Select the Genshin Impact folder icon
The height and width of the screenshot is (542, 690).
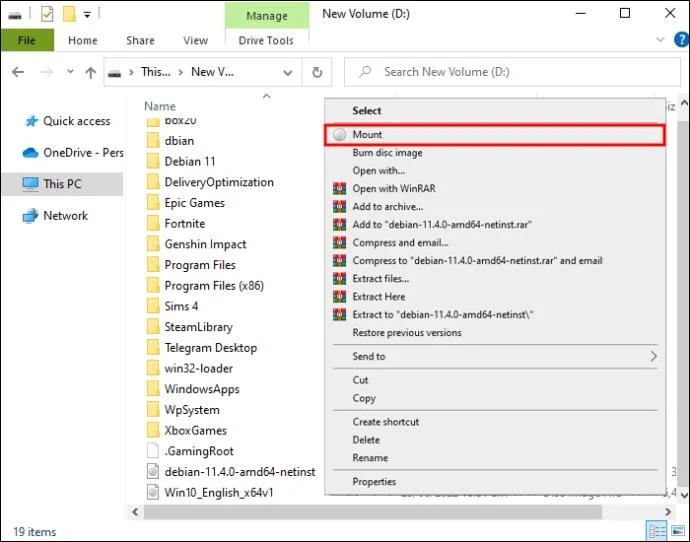tap(153, 244)
